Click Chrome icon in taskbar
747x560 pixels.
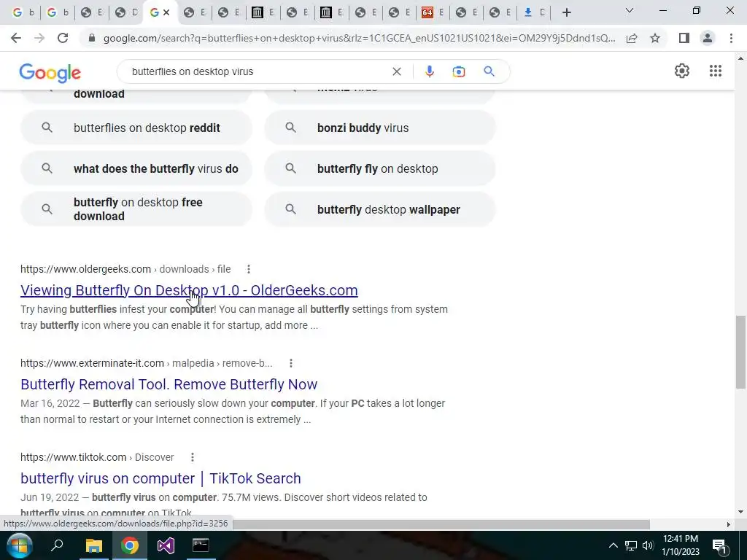(130, 545)
